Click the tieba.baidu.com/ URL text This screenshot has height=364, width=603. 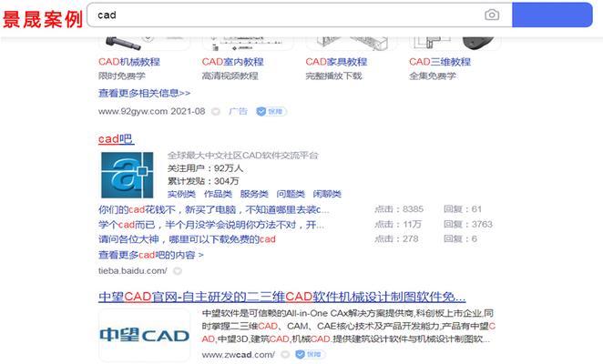coord(133,271)
